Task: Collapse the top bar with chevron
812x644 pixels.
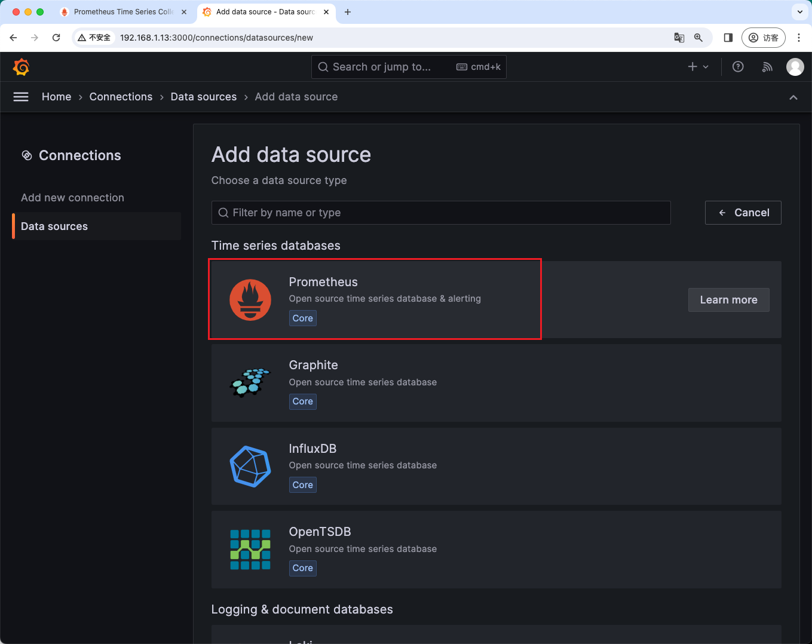Action: [793, 97]
